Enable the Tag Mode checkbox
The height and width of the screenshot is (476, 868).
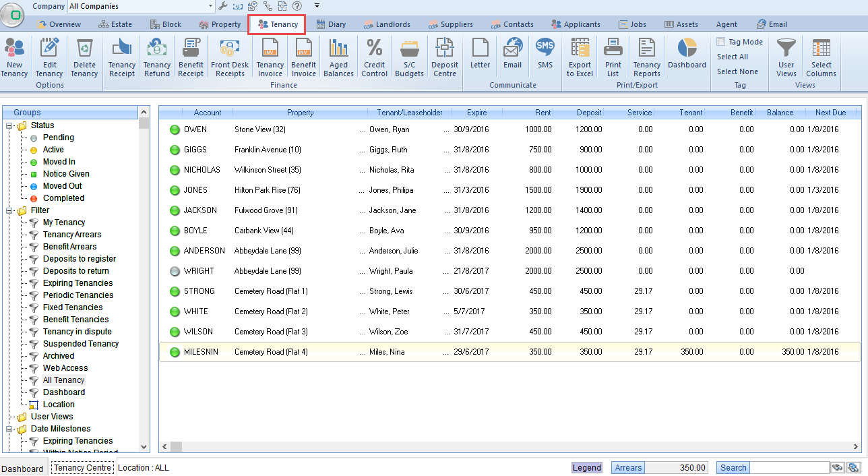[721, 42]
